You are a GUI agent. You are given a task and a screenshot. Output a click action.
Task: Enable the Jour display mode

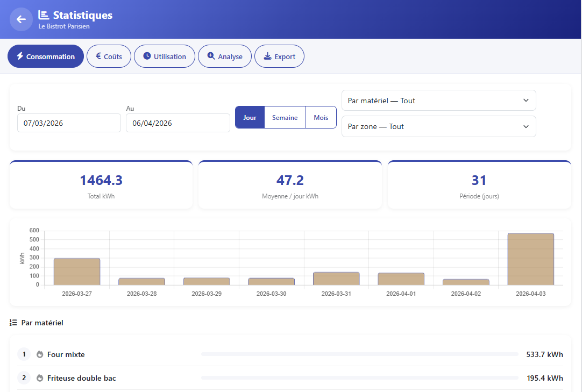tap(250, 117)
